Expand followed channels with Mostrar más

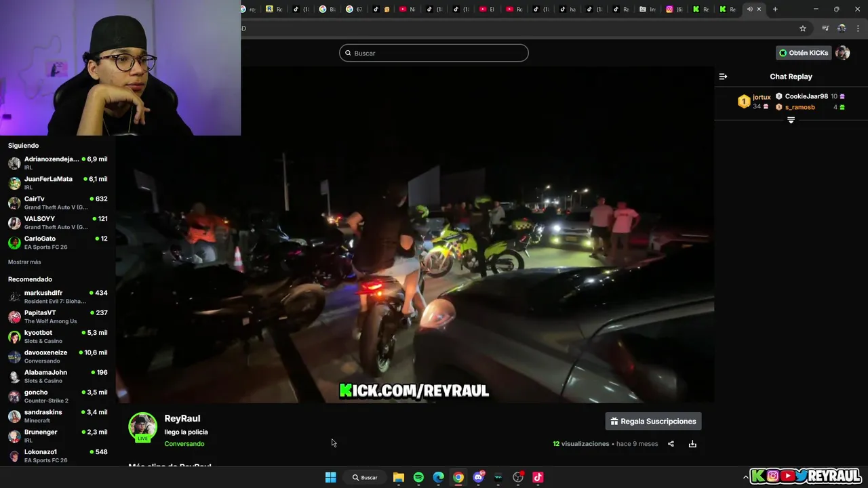pyautogui.click(x=24, y=262)
